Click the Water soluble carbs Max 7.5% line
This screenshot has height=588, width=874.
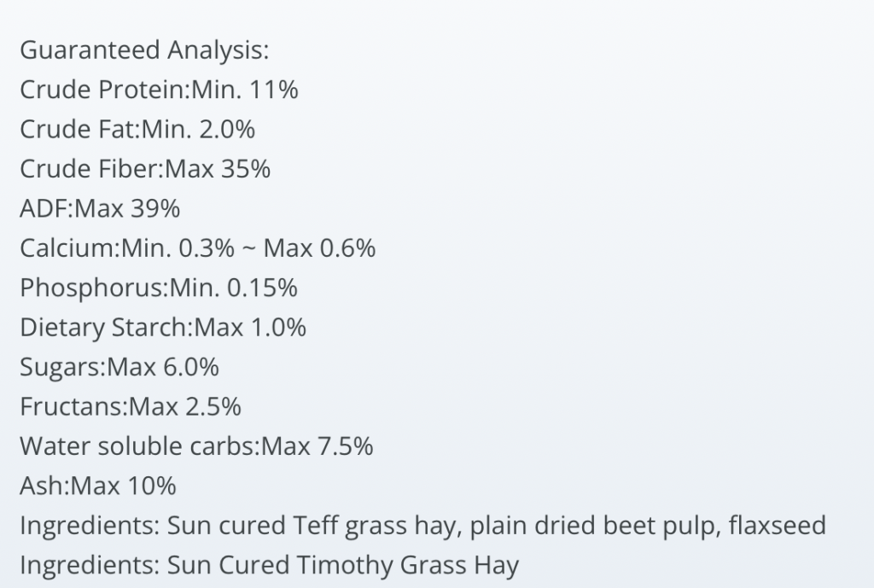196,446
